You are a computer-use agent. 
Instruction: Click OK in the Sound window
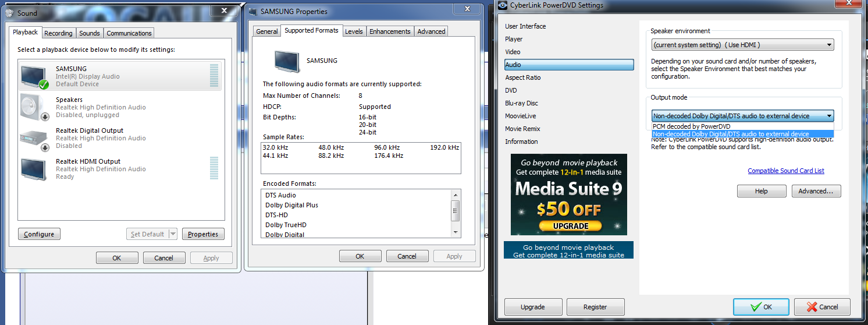(x=117, y=258)
